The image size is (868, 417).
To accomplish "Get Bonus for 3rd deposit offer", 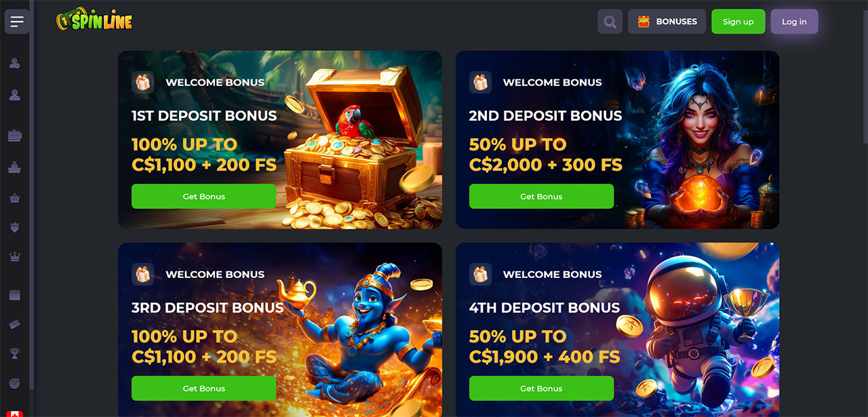I will pyautogui.click(x=203, y=389).
